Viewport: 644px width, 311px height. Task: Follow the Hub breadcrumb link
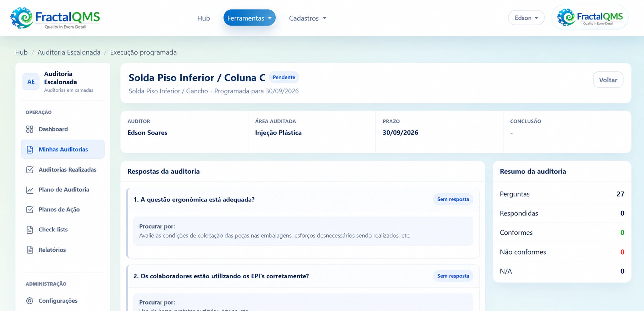21,52
